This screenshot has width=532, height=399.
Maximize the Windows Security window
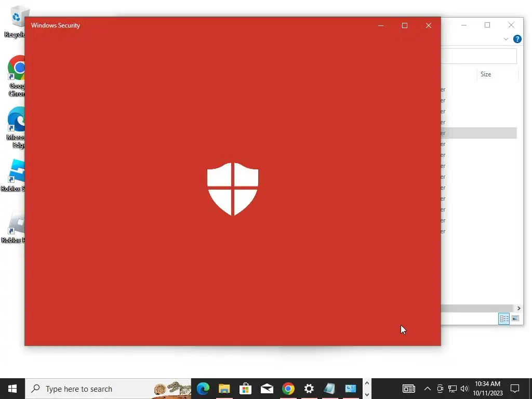[404, 25]
